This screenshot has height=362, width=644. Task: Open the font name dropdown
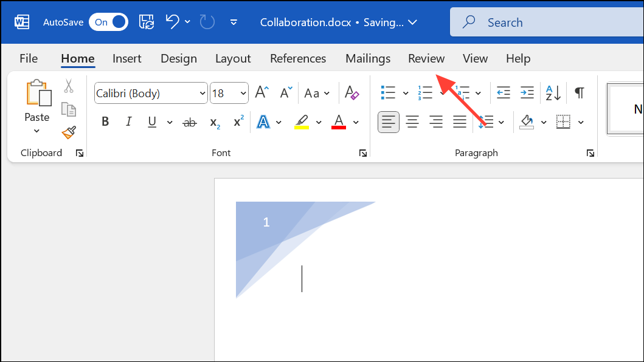pyautogui.click(x=203, y=93)
